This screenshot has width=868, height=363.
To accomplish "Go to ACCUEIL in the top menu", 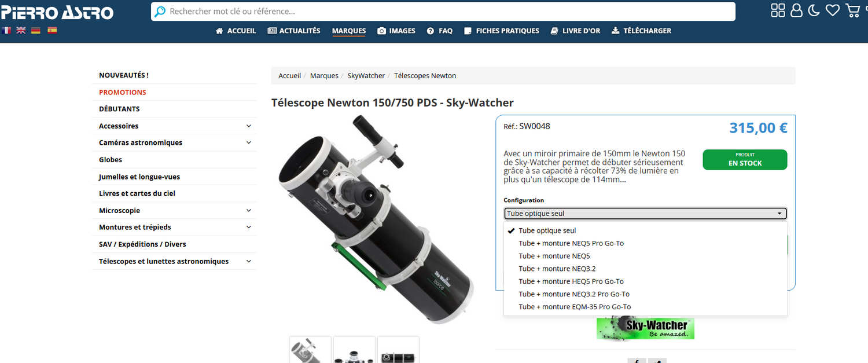I will tap(236, 31).
